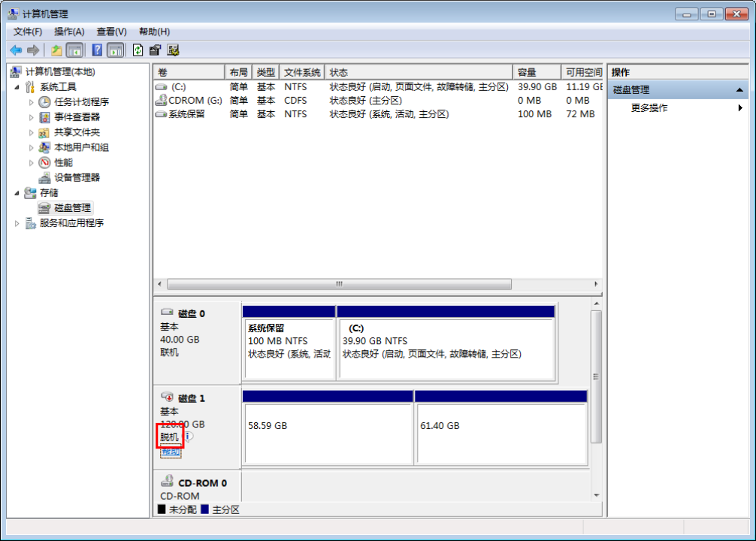Toggle the Show/Hide Console Tree icon
The height and width of the screenshot is (541, 756).
tap(74, 50)
